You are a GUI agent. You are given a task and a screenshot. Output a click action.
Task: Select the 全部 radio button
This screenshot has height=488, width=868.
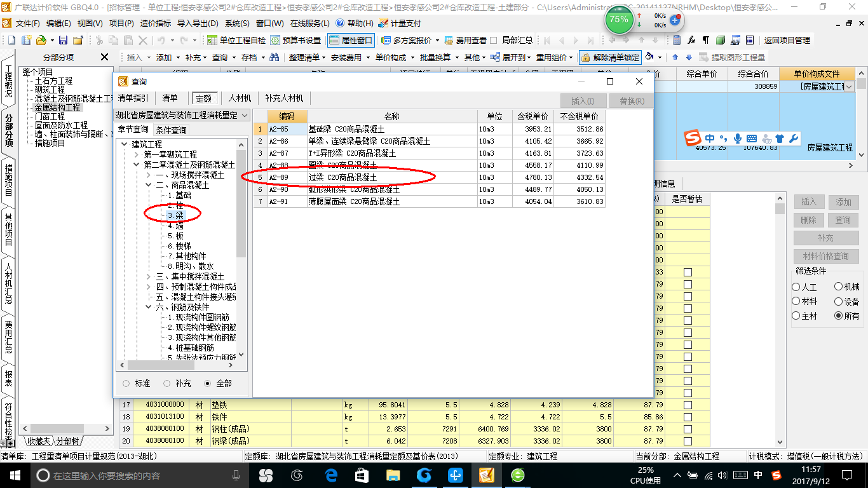point(208,383)
